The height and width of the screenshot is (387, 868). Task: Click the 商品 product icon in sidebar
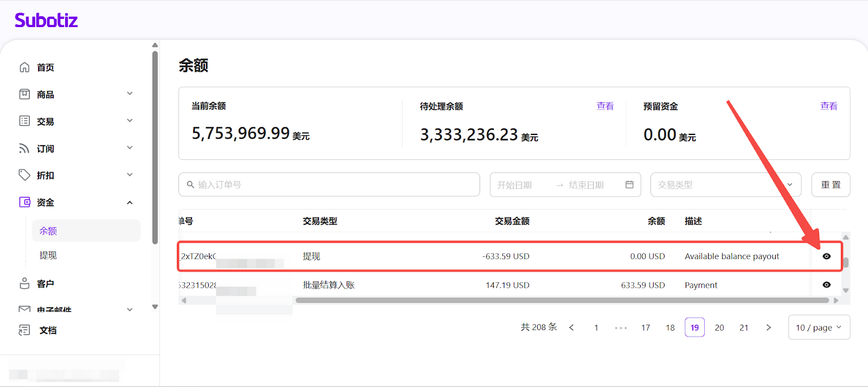[x=24, y=94]
